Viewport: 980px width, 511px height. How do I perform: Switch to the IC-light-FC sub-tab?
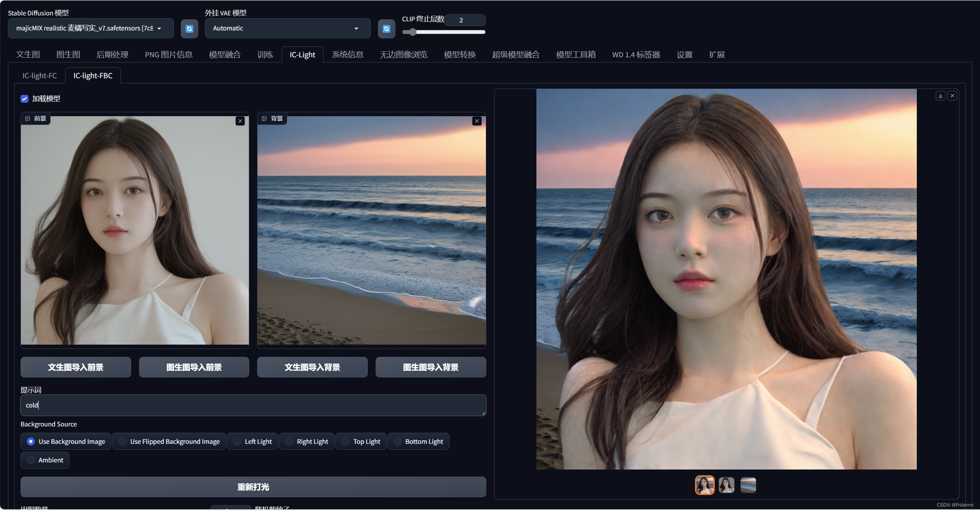pos(40,75)
